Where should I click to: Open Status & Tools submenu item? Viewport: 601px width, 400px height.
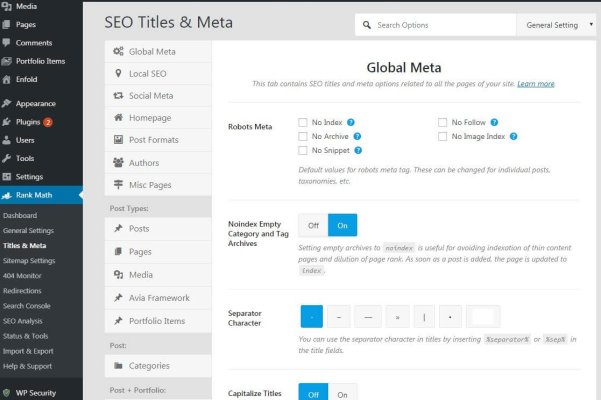[25, 336]
